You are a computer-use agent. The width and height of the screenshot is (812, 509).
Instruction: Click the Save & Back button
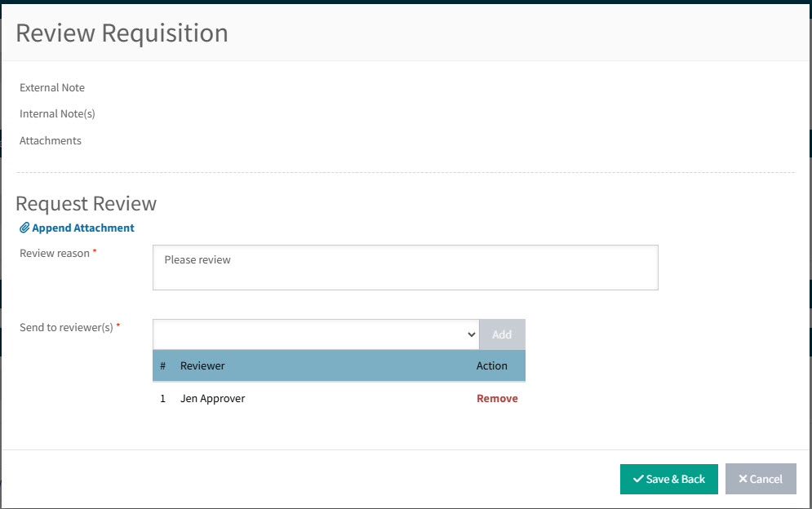coord(668,479)
